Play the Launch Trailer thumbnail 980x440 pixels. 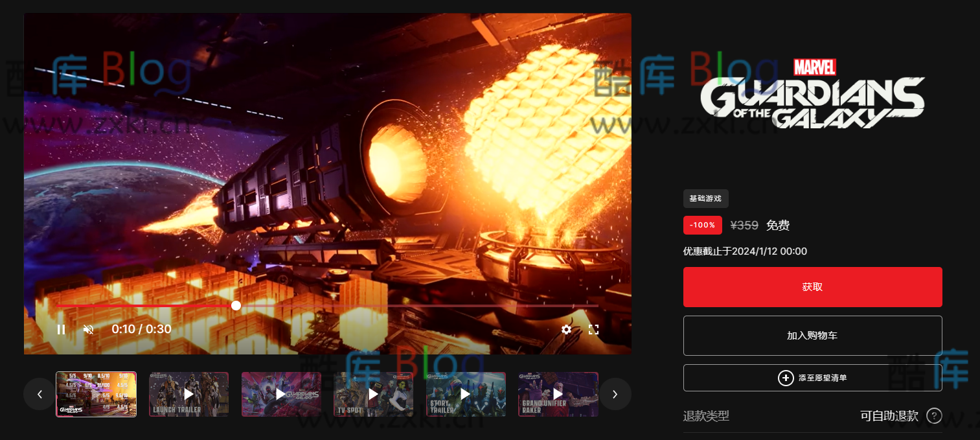pyautogui.click(x=188, y=394)
